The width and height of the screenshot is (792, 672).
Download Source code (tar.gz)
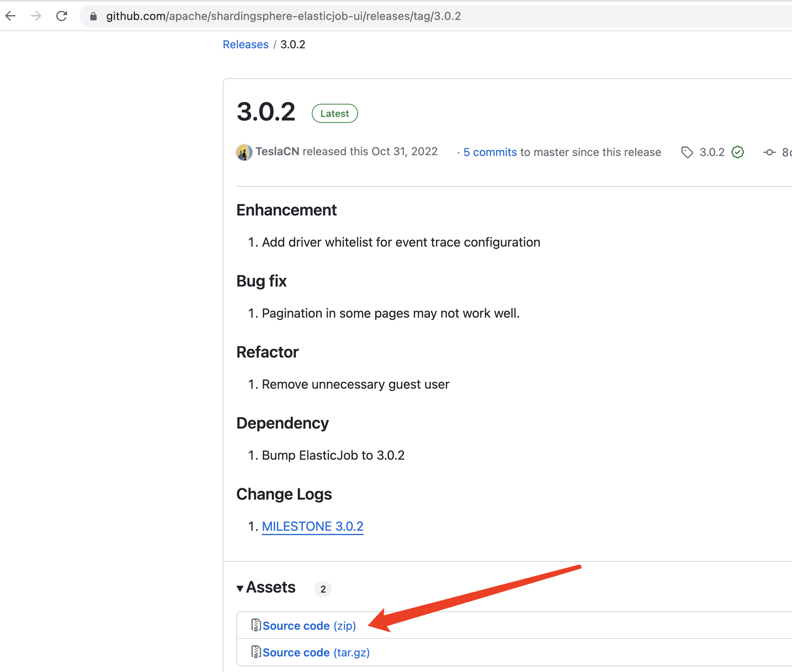click(316, 652)
